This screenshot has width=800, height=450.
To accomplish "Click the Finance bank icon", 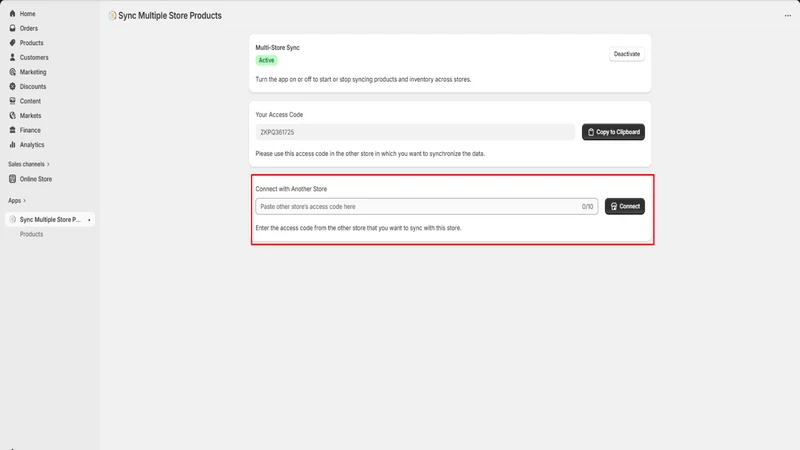I will coord(12,130).
